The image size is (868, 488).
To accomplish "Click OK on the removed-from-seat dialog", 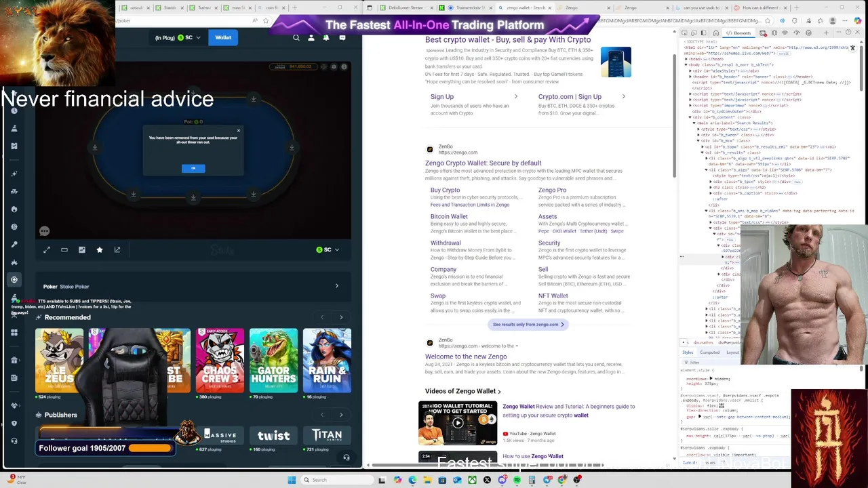I will (193, 168).
